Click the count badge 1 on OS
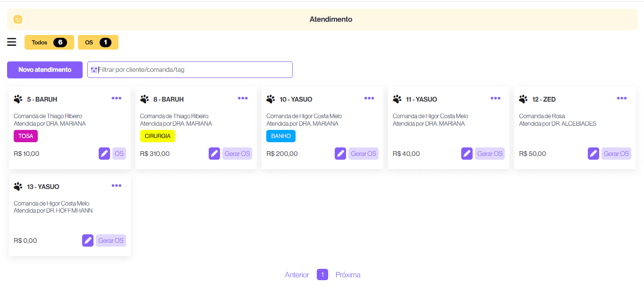This screenshot has height=300, width=644. click(x=105, y=43)
